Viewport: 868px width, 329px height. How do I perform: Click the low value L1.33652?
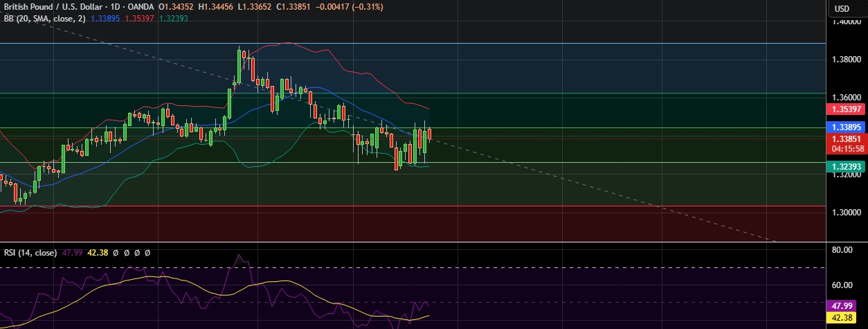[x=255, y=7]
